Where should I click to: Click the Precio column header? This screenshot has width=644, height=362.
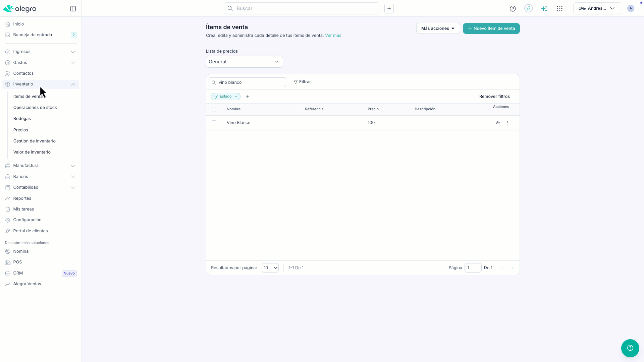[x=373, y=109]
